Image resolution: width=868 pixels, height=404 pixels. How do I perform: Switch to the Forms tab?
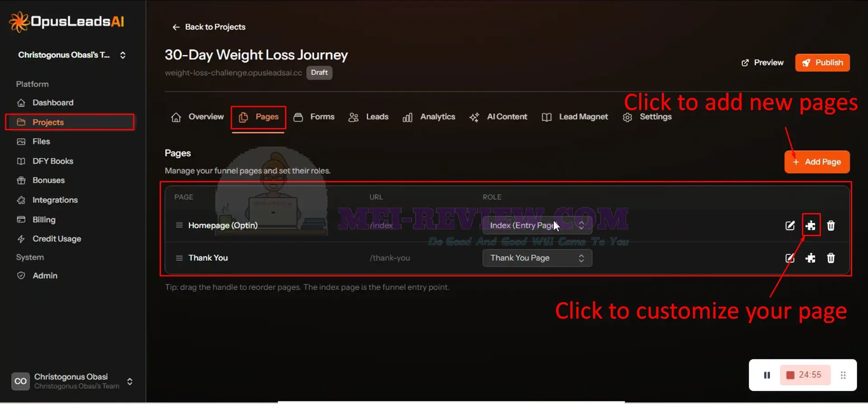point(314,117)
